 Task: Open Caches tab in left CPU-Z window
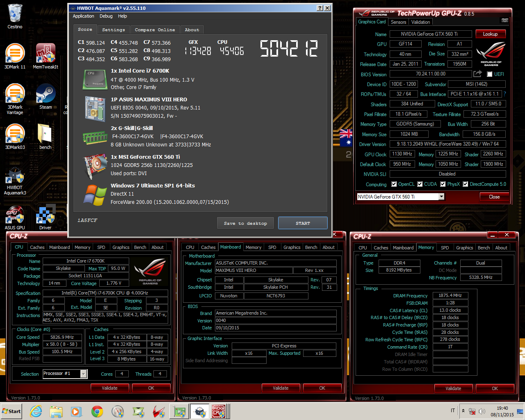(x=37, y=247)
